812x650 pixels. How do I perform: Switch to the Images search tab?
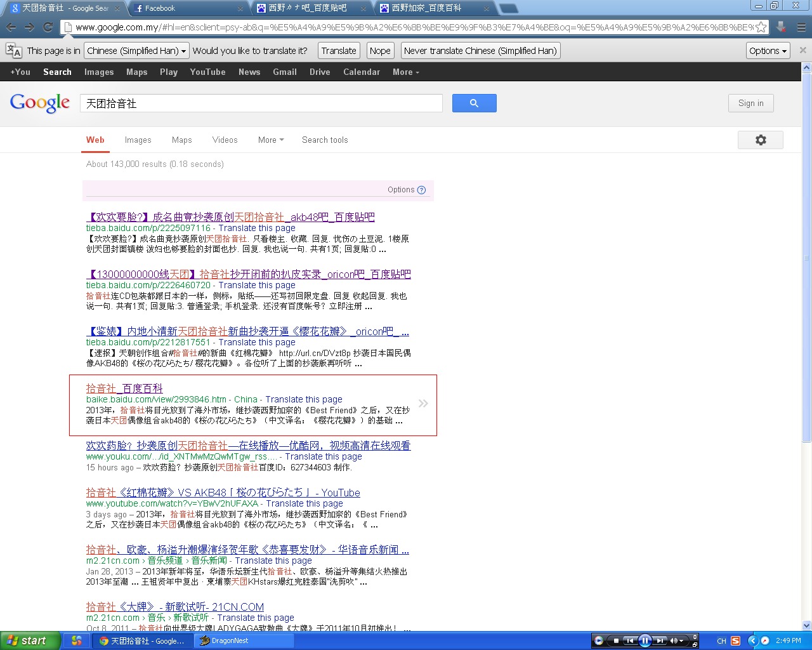click(138, 140)
